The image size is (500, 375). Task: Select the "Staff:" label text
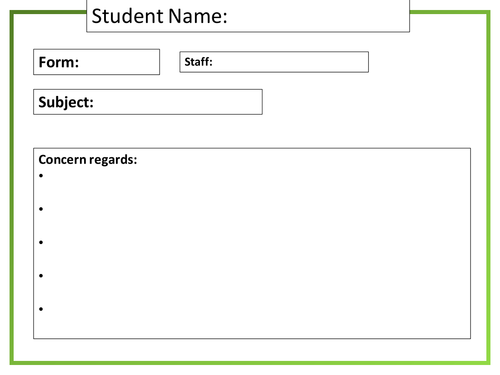point(198,62)
